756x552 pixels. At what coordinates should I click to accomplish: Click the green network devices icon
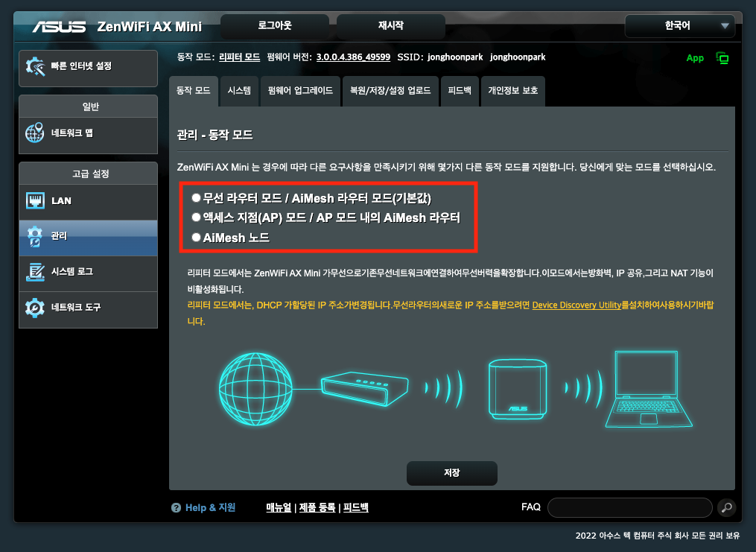pyautogui.click(x=722, y=58)
